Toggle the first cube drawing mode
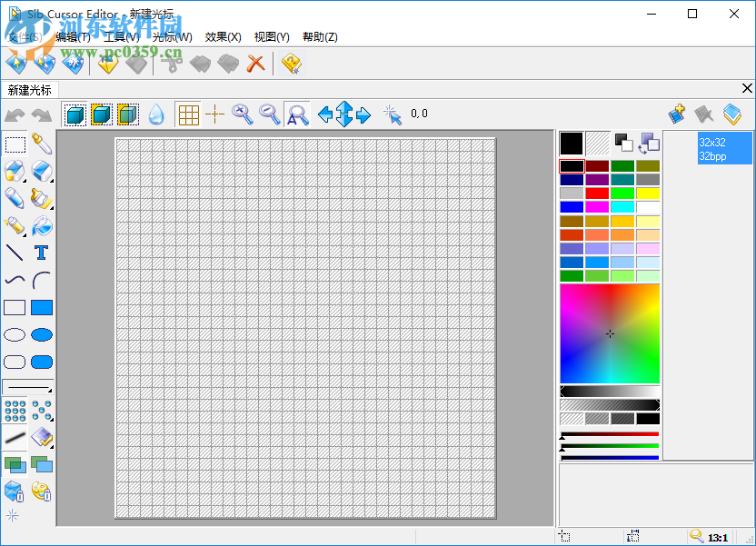Image resolution: width=756 pixels, height=546 pixels. pyautogui.click(x=75, y=114)
